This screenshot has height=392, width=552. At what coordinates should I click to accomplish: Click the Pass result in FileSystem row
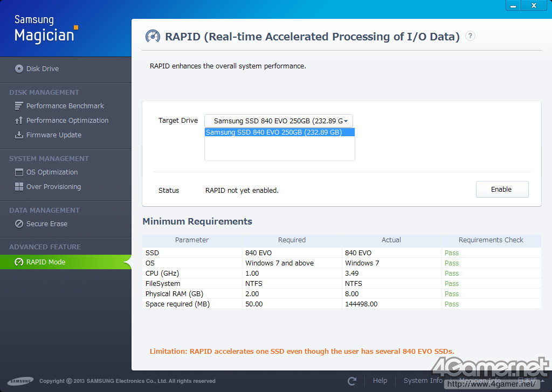452,283
